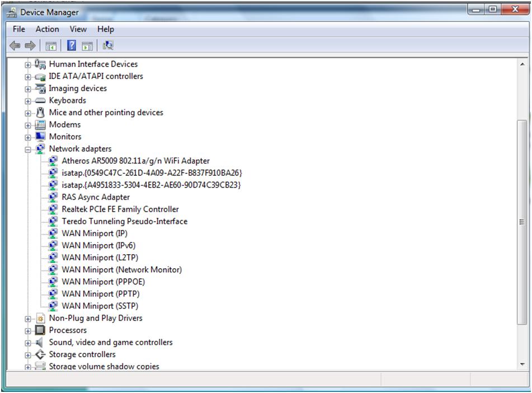Click the icon beside WAN Miniport (IP)
The width and height of the screenshot is (532, 393).
[53, 233]
